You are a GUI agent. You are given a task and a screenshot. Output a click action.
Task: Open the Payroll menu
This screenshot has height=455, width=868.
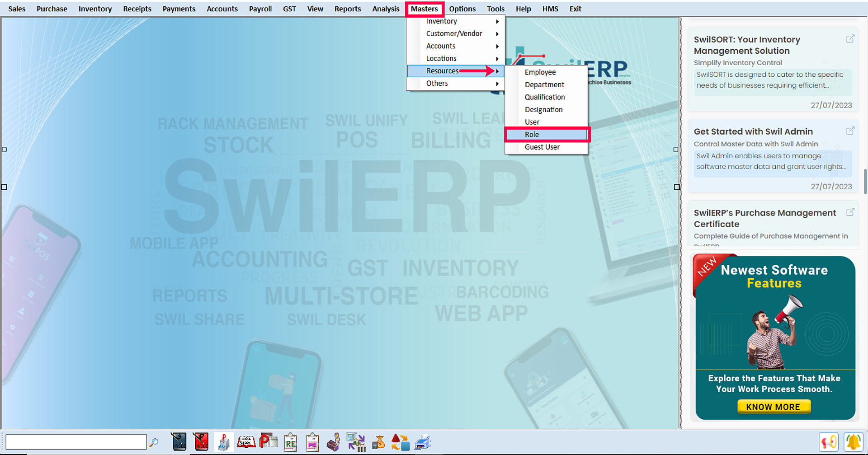click(260, 9)
